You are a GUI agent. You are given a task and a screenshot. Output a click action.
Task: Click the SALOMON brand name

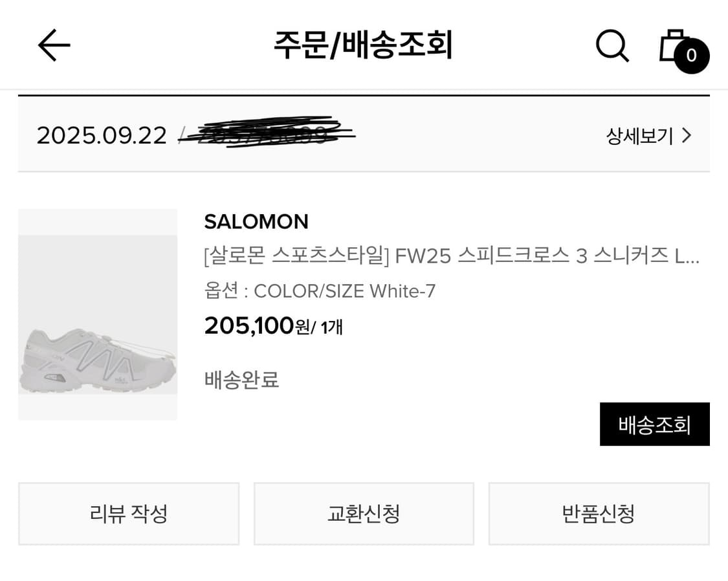pyautogui.click(x=256, y=222)
